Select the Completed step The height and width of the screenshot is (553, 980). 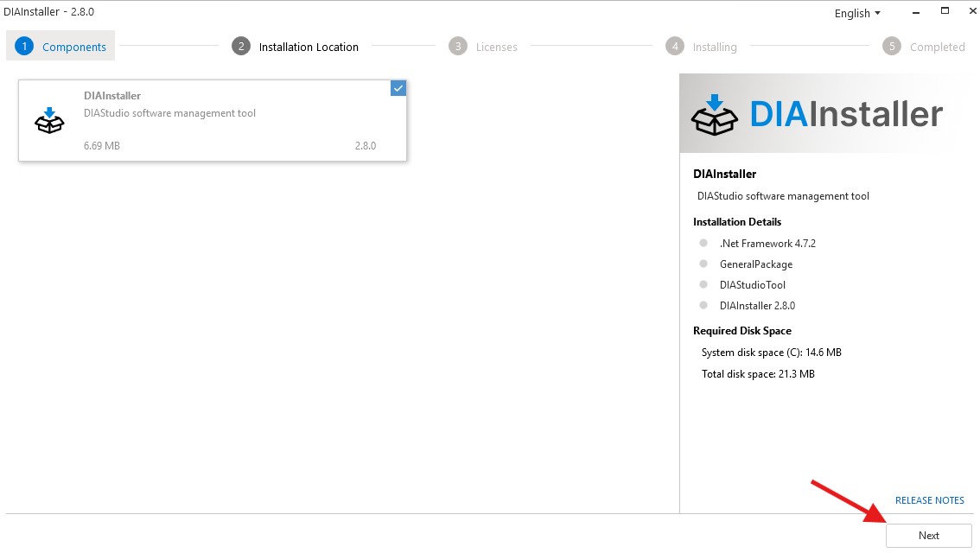[924, 47]
